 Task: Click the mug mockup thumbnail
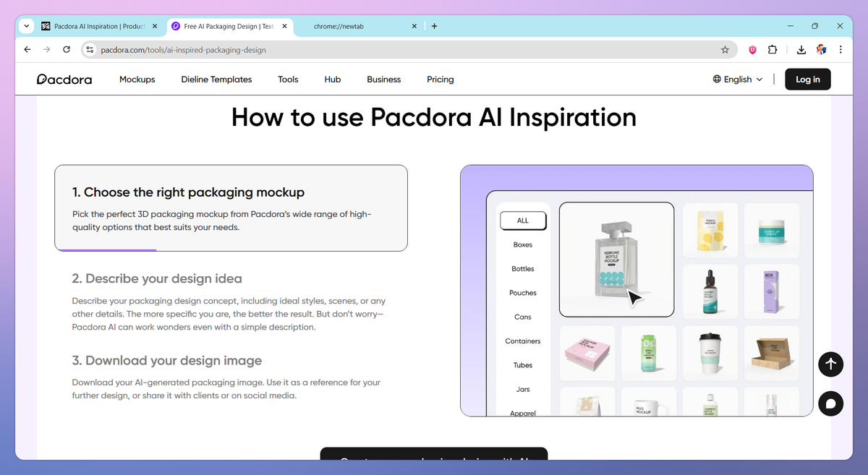649,401
